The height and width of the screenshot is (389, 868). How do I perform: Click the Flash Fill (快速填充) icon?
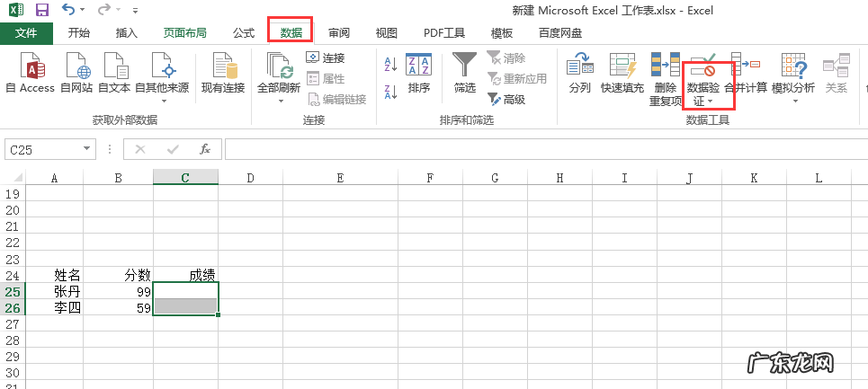click(x=622, y=70)
